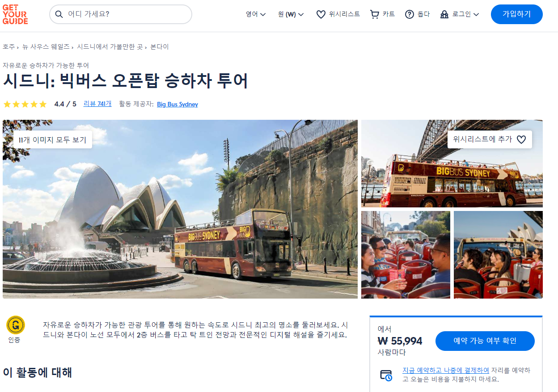Viewport: 558px width, 392px height.
Task: Open the 영어 language dropdown
Action: coord(256,14)
